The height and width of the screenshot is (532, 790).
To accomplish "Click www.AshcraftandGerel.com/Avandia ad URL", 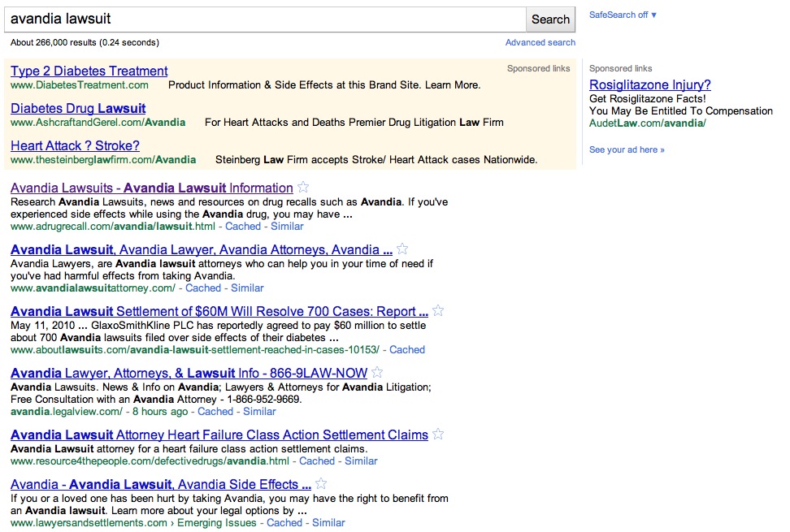I will (98, 123).
